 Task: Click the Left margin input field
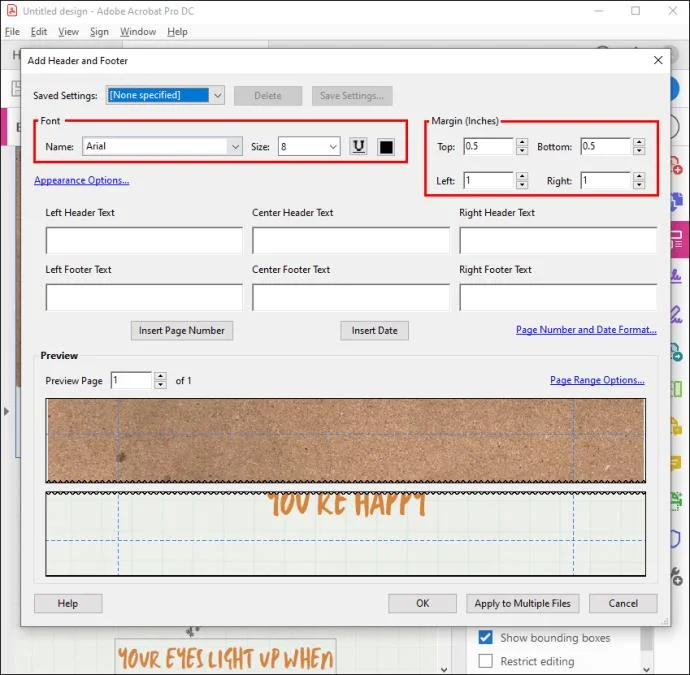click(489, 180)
